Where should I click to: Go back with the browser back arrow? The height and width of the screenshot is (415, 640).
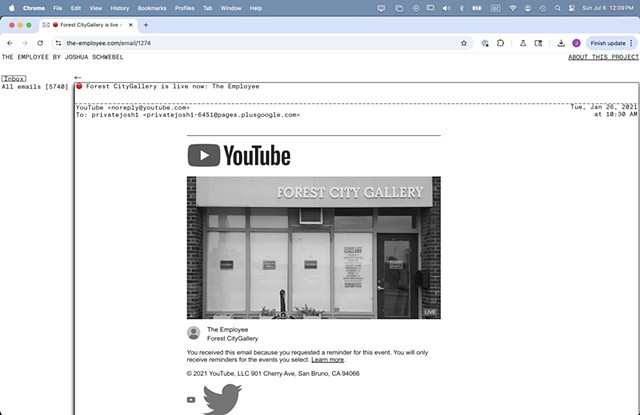click(x=10, y=43)
